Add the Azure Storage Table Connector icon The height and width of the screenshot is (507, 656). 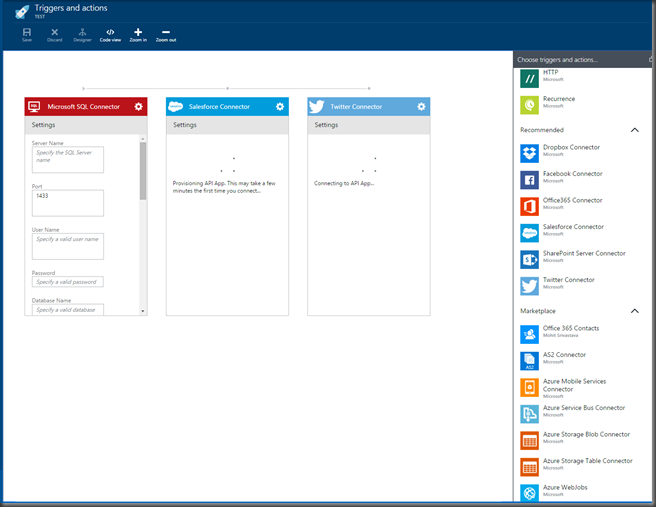529,467
